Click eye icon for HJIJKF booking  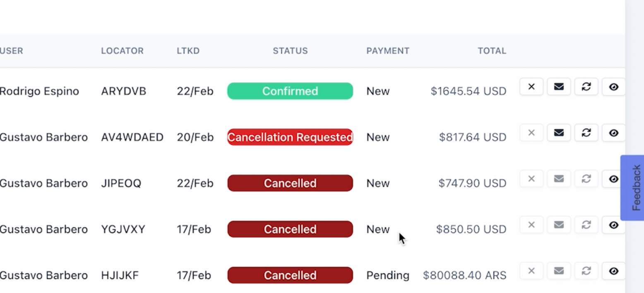point(613,271)
